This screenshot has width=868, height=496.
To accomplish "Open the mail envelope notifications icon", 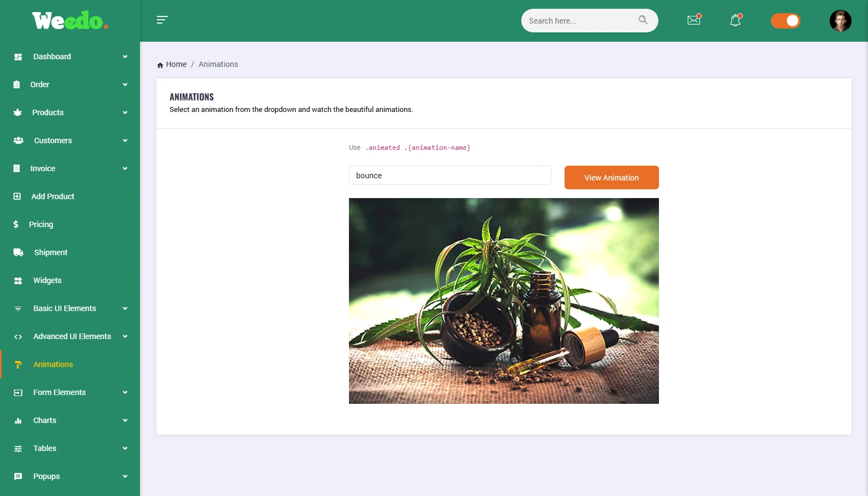I will tap(694, 20).
